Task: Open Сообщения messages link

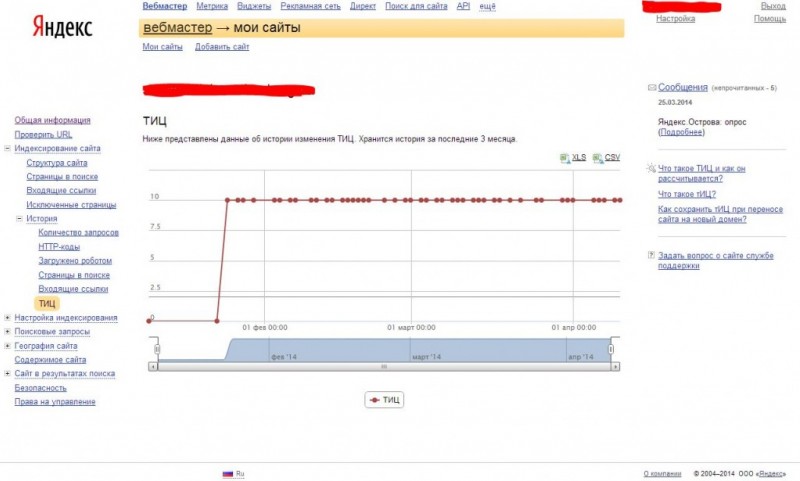Action: coord(683,87)
